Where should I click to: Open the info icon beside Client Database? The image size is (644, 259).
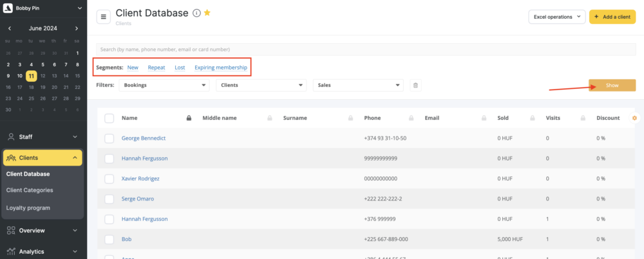pyautogui.click(x=196, y=13)
